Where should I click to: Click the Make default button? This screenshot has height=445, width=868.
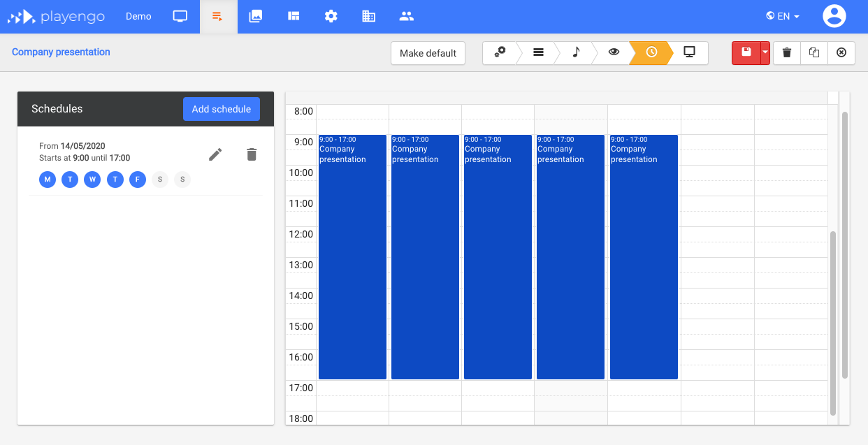click(428, 53)
